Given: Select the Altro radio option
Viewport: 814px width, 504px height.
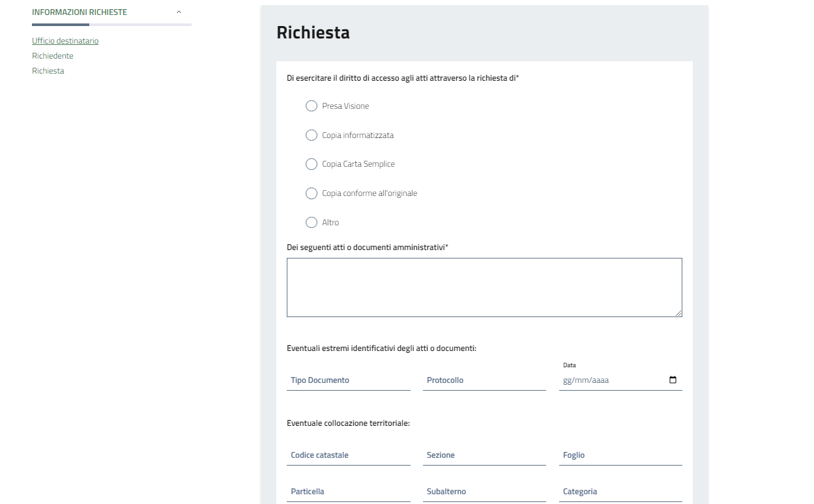Looking at the screenshot, I should tap(312, 223).
